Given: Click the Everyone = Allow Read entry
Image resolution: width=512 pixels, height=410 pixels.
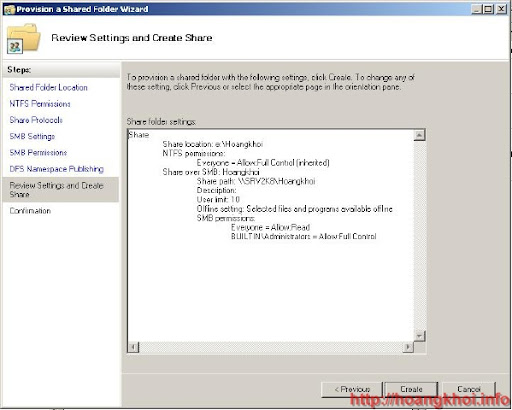Looking at the screenshot, I should point(270,227).
